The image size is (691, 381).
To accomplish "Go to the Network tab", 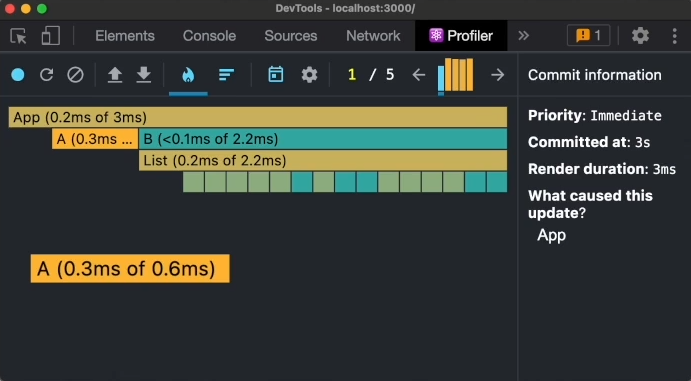I will (373, 36).
